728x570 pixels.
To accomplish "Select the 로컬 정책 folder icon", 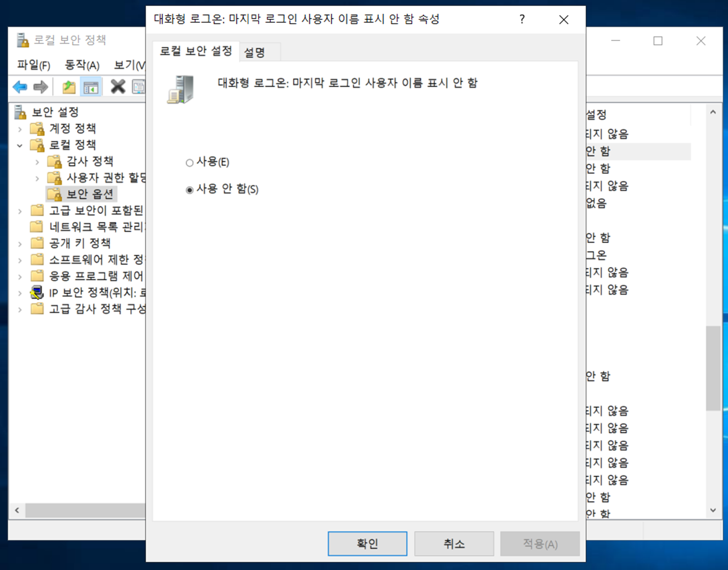I will point(38,145).
